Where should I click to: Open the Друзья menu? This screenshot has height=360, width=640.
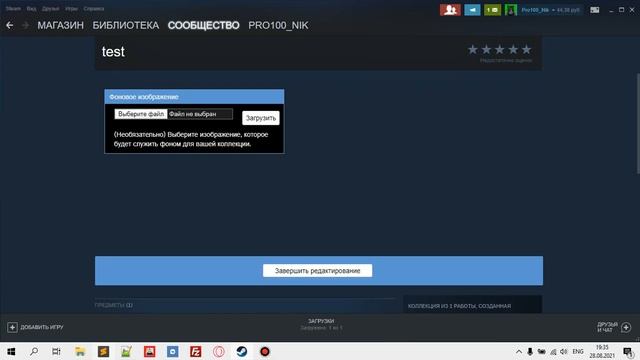[x=51, y=9]
